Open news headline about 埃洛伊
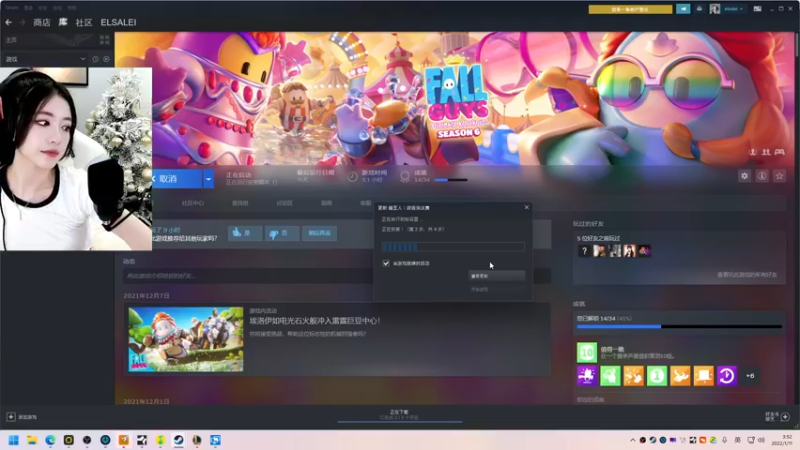800x450 pixels. tap(315, 321)
